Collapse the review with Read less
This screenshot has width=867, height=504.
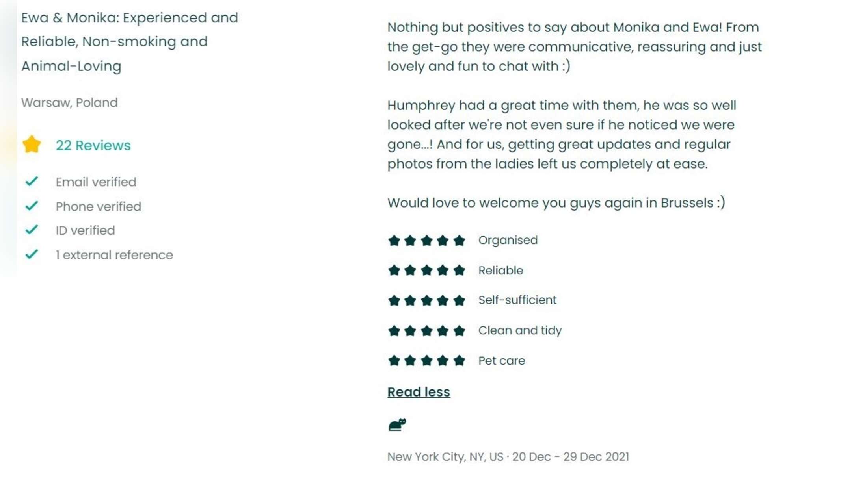[x=419, y=392]
